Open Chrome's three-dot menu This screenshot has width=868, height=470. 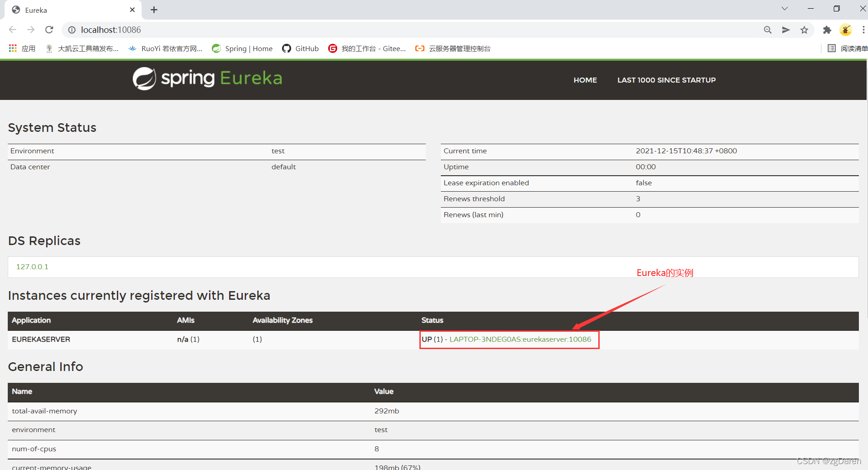point(863,30)
